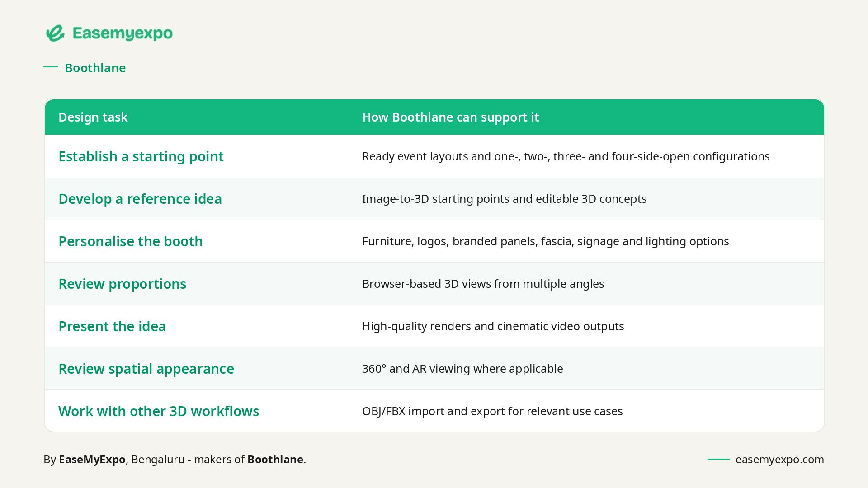The image size is (868, 488).
Task: Select the Establish a starting point row
Action: 434,156
